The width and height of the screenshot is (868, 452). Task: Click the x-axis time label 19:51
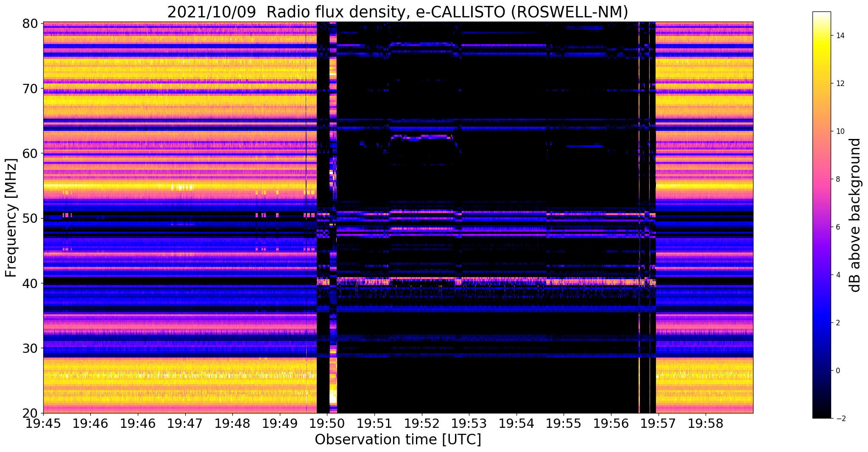click(x=374, y=423)
